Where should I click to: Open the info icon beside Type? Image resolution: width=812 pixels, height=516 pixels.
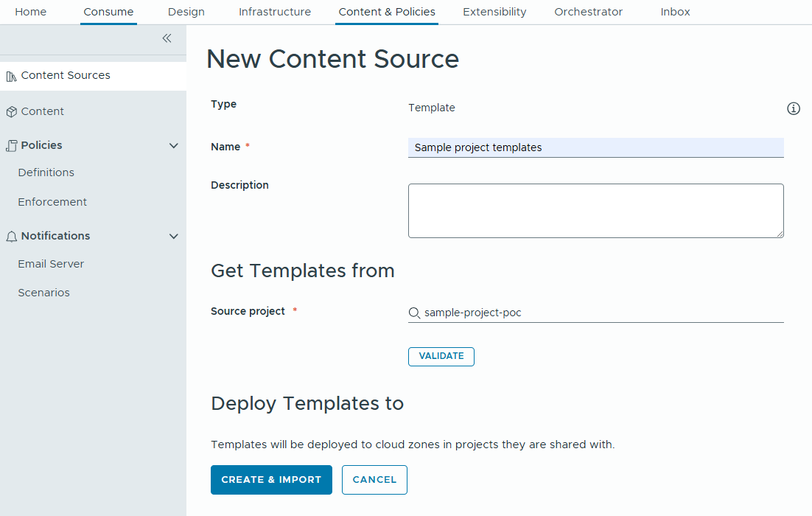click(x=794, y=109)
